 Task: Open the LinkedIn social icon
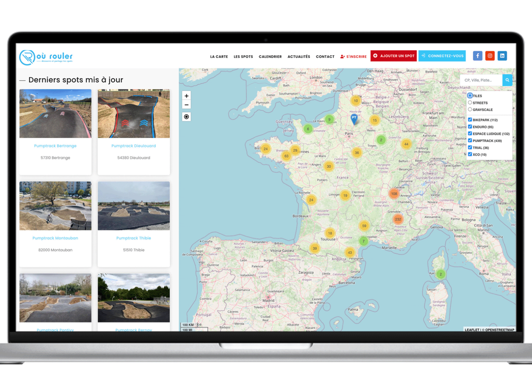coord(502,56)
